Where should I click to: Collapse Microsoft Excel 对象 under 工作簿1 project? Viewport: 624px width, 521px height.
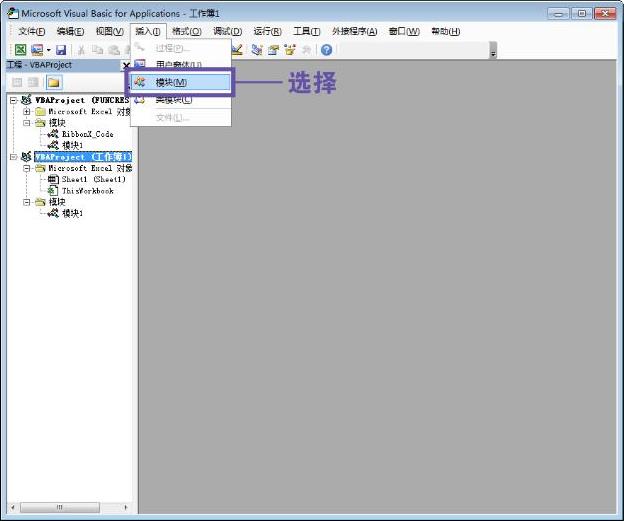(x=26, y=168)
